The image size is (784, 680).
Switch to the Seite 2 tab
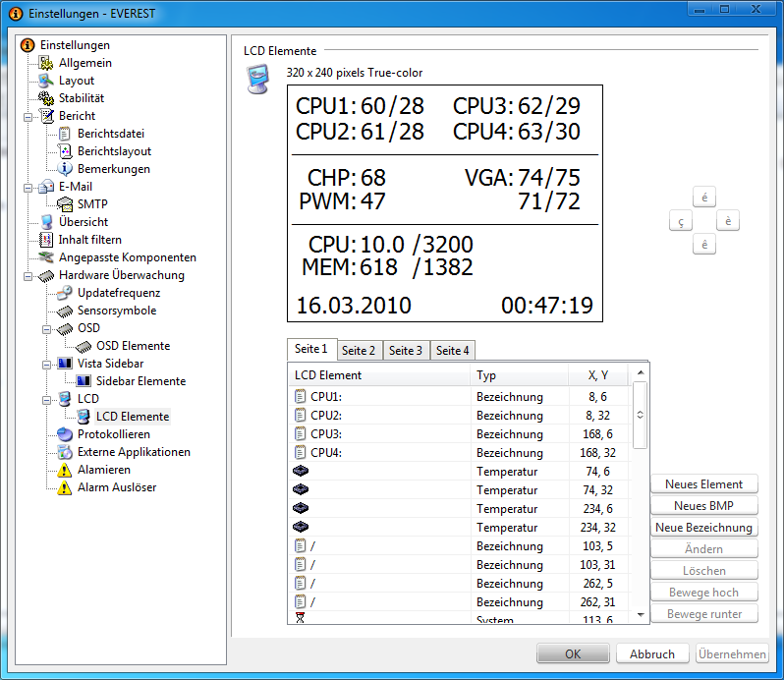pos(359,351)
